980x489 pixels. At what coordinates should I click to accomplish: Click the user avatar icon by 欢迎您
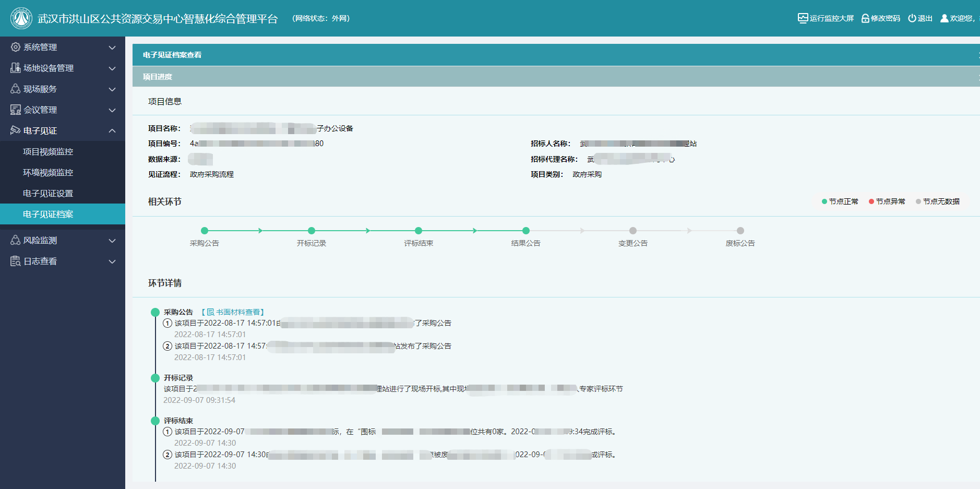[x=944, y=18]
